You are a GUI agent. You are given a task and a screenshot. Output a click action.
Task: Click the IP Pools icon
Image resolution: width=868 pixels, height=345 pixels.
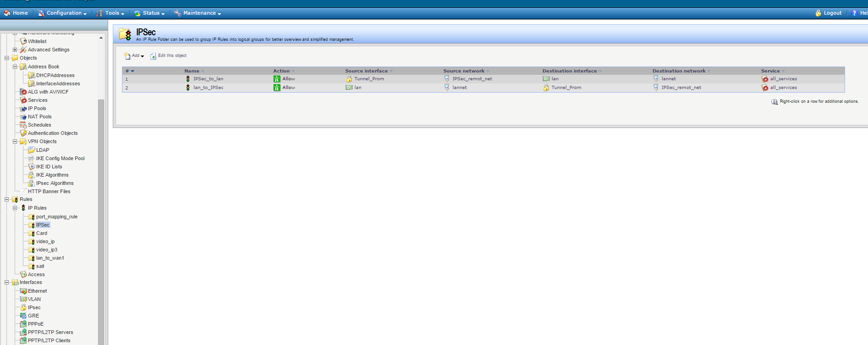click(23, 108)
